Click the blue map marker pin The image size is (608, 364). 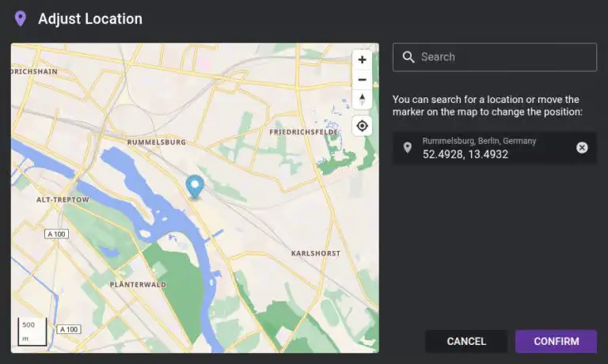194,187
